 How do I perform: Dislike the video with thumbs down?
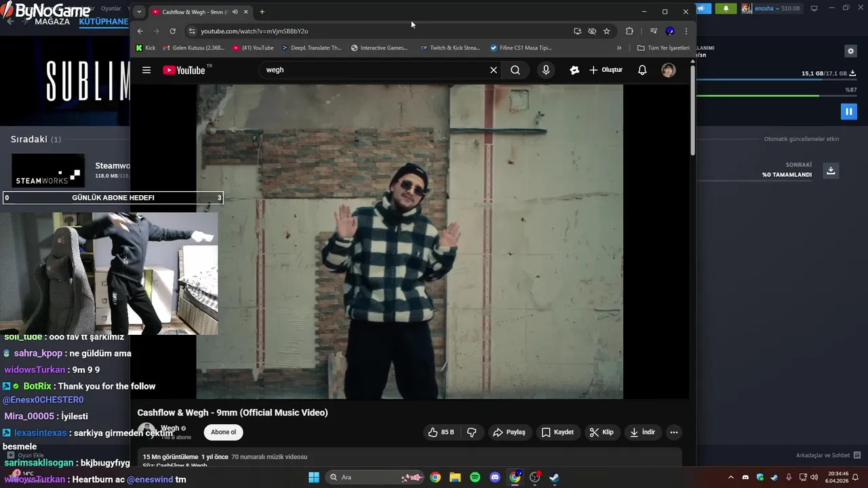coord(472,432)
